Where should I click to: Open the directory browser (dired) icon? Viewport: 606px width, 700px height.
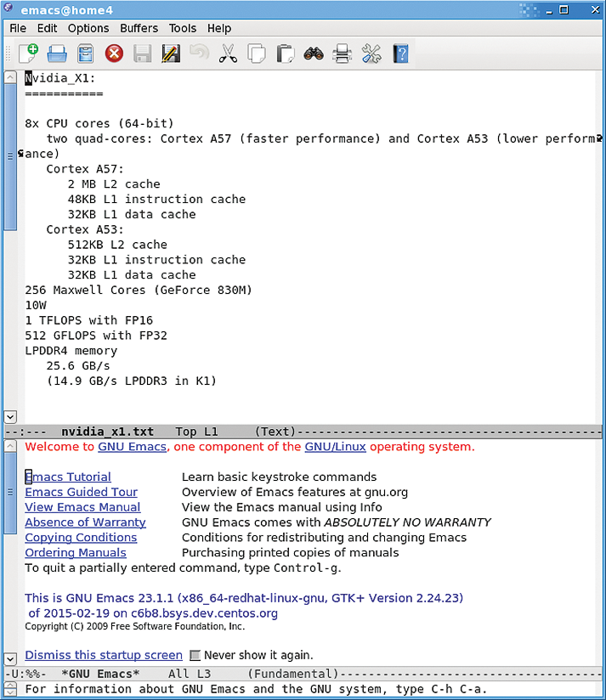pyautogui.click(x=85, y=54)
